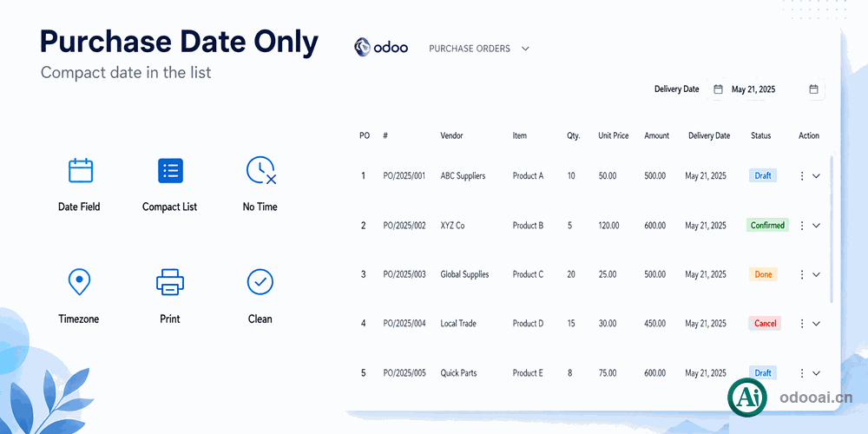Viewport: 868px width, 434px height.
Task: Open date picker icon at right of Delivery Date field
Action: [x=813, y=89]
